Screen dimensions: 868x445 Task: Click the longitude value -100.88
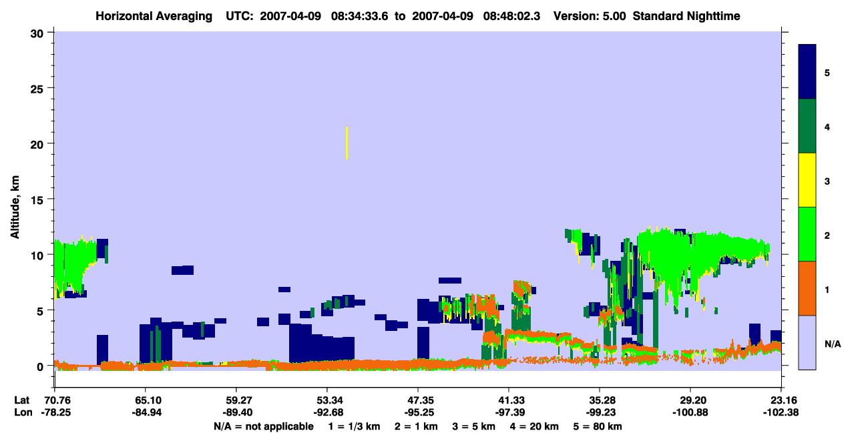point(690,412)
